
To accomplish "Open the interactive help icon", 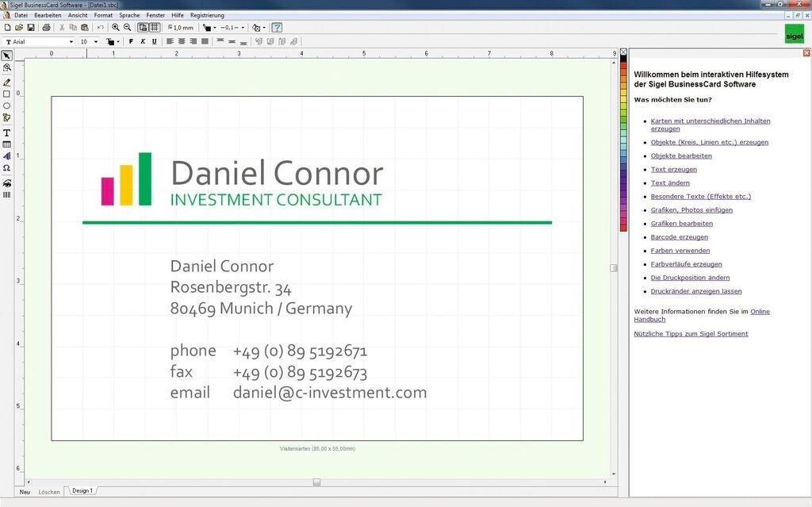I will click(x=277, y=27).
